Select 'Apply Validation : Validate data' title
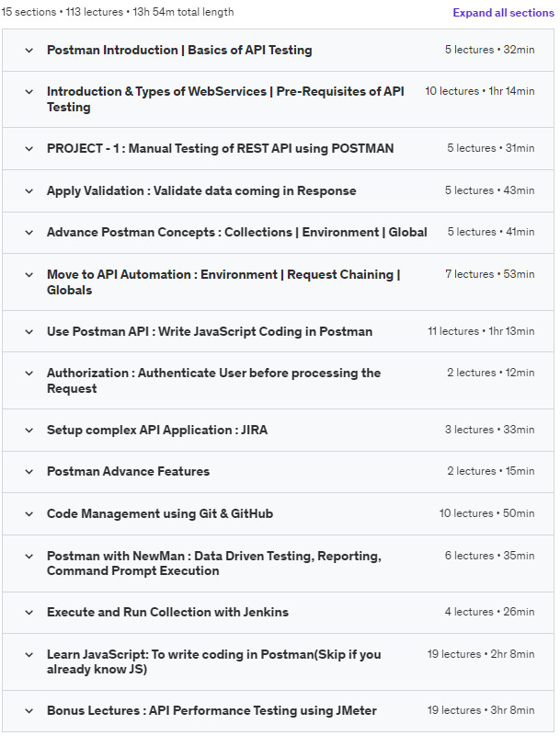560x736 pixels. [x=201, y=190]
